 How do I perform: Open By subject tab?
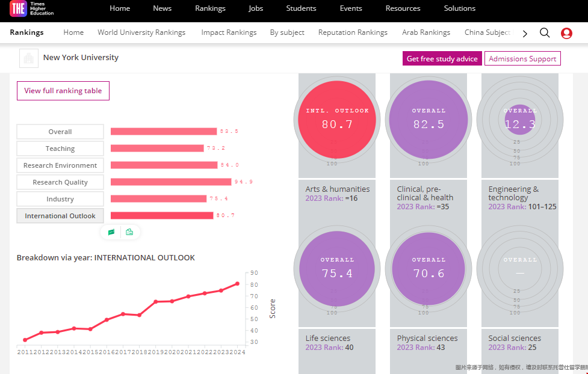[x=287, y=32]
